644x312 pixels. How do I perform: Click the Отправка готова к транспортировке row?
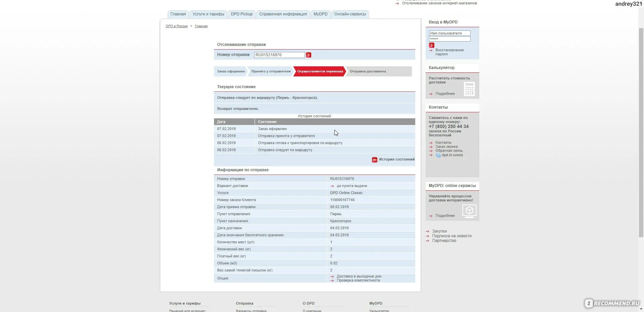point(315,143)
